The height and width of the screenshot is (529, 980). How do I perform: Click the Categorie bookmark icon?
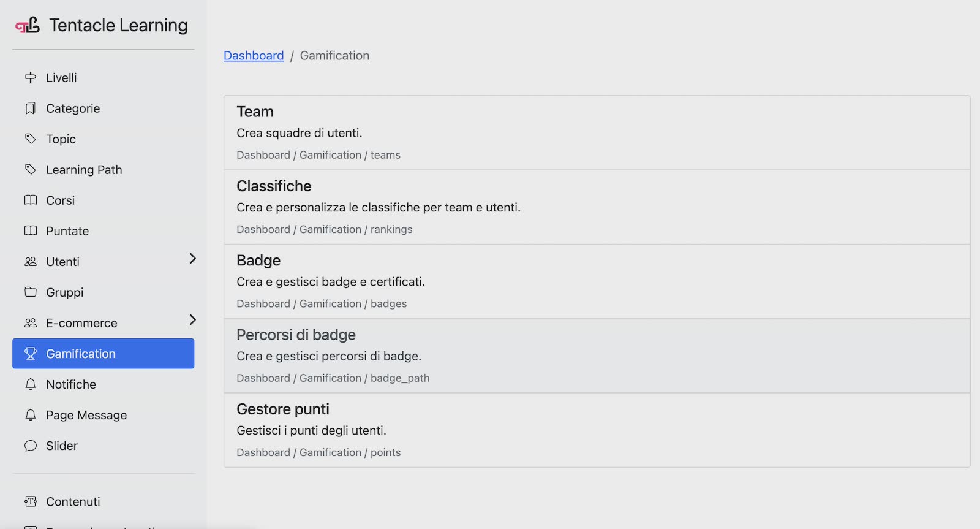click(x=31, y=108)
